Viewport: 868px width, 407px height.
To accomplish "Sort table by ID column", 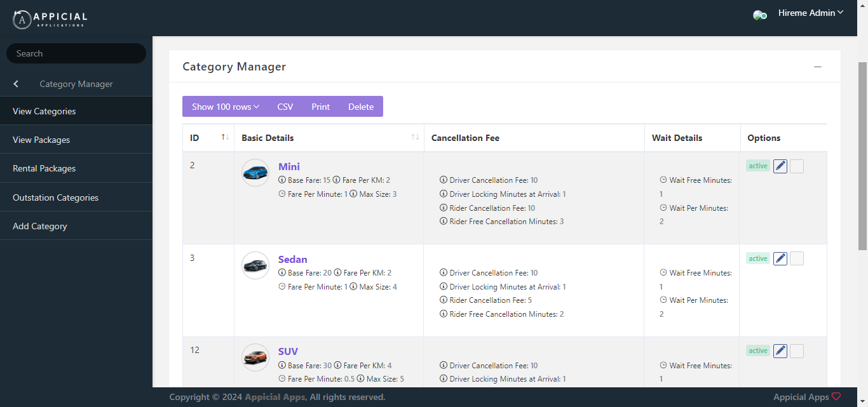I will point(208,138).
